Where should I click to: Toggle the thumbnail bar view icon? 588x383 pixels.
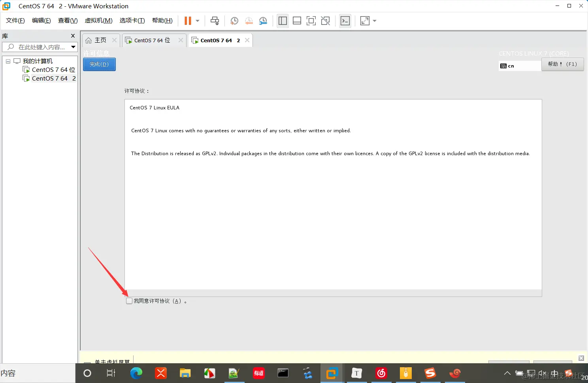point(297,21)
